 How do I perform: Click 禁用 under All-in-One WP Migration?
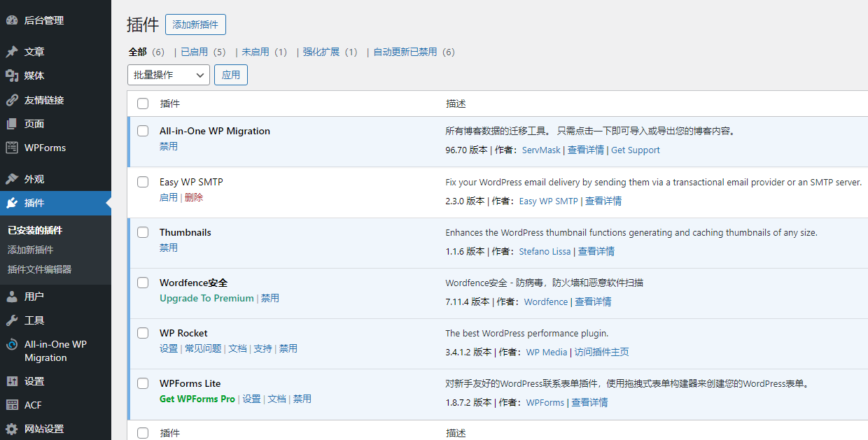pos(169,147)
